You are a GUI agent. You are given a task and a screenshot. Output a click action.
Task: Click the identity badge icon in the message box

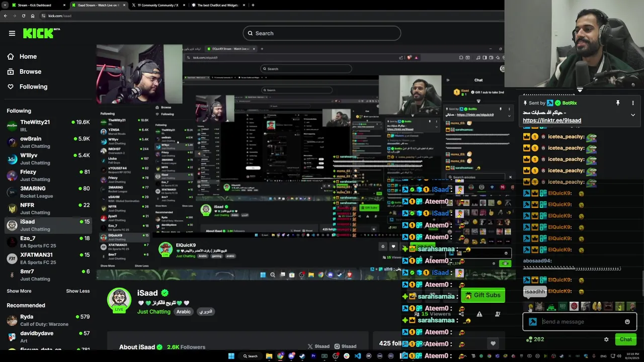click(533, 322)
